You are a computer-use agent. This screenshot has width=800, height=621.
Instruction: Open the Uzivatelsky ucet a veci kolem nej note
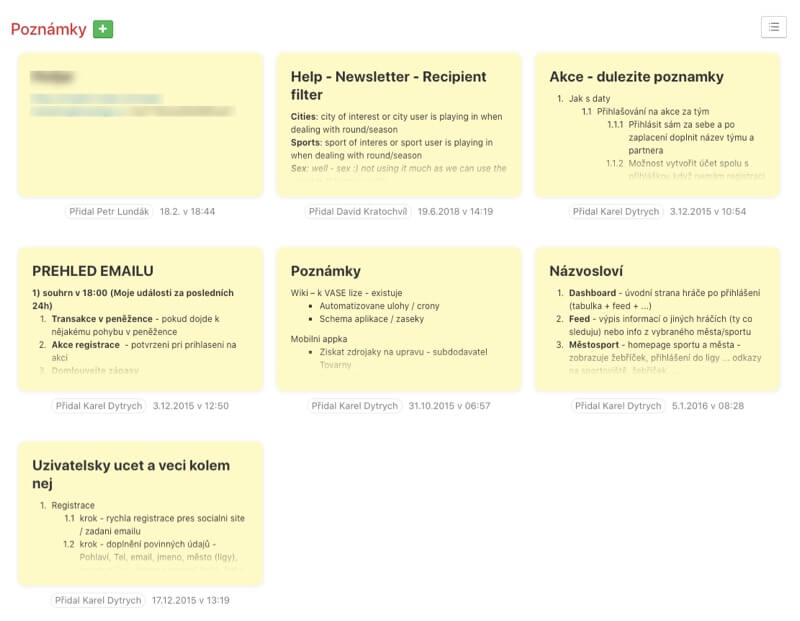[x=141, y=514]
